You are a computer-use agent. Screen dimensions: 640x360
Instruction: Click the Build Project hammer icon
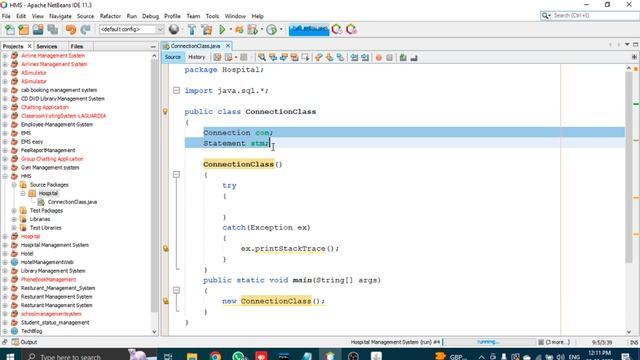point(192,29)
